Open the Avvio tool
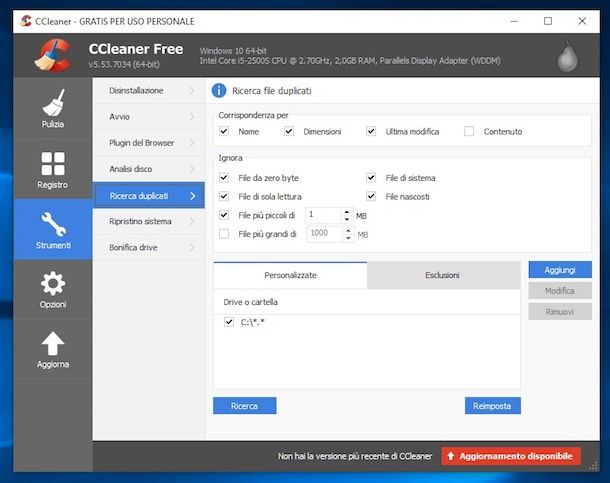 [149, 117]
